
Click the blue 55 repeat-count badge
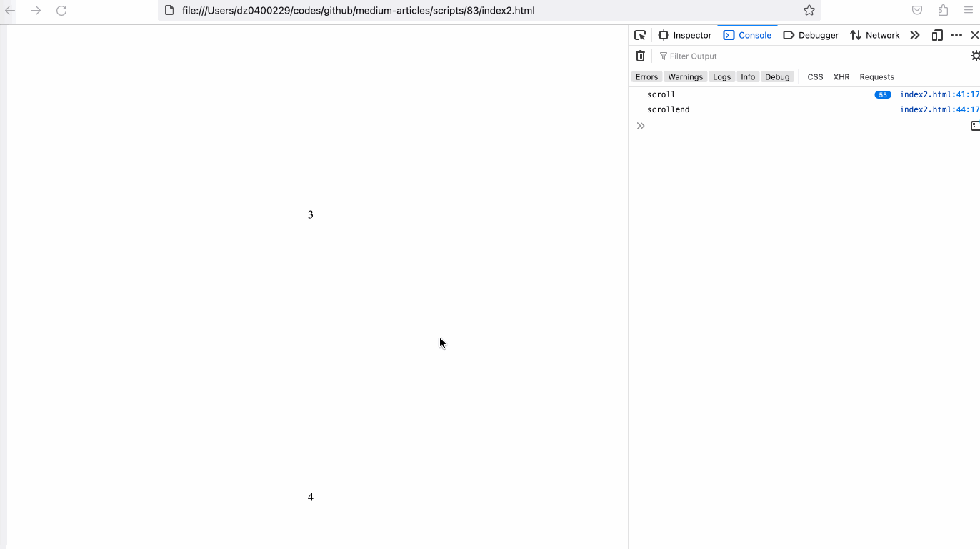pyautogui.click(x=883, y=94)
